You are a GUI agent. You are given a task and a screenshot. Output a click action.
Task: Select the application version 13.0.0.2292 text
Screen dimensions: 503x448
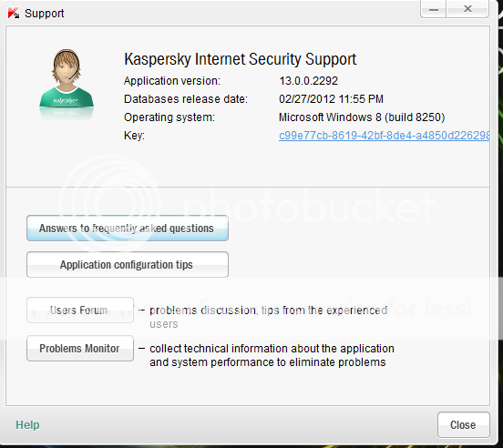pyautogui.click(x=308, y=81)
